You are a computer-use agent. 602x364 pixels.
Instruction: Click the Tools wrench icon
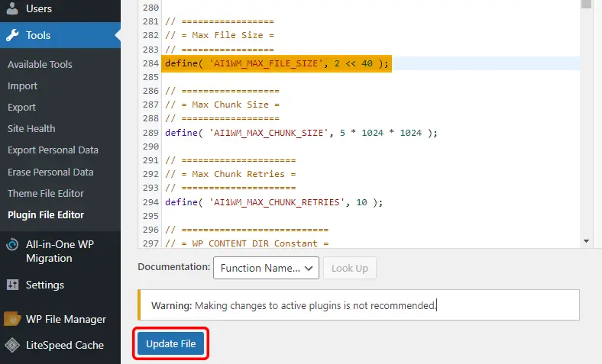pos(12,35)
